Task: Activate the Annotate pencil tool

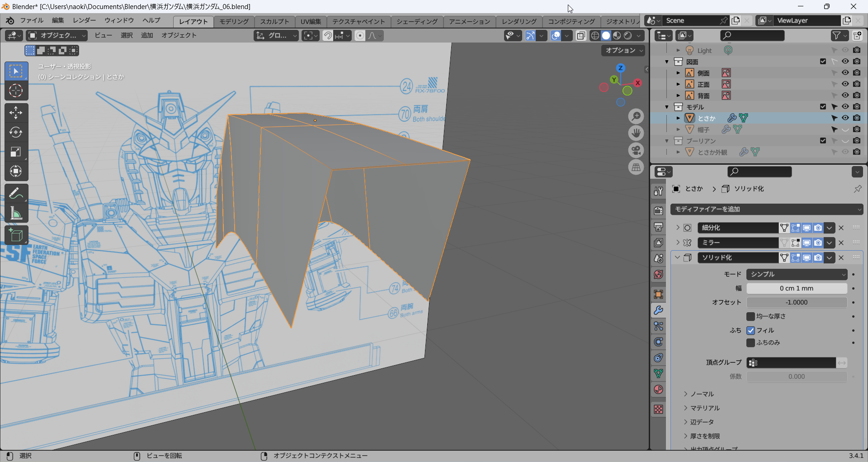Action: (x=16, y=194)
